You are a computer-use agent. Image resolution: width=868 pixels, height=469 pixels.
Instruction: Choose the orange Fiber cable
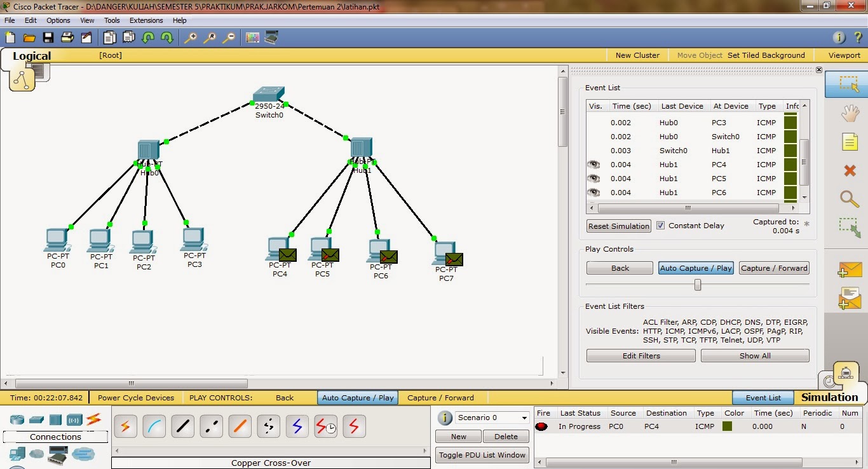[240, 426]
